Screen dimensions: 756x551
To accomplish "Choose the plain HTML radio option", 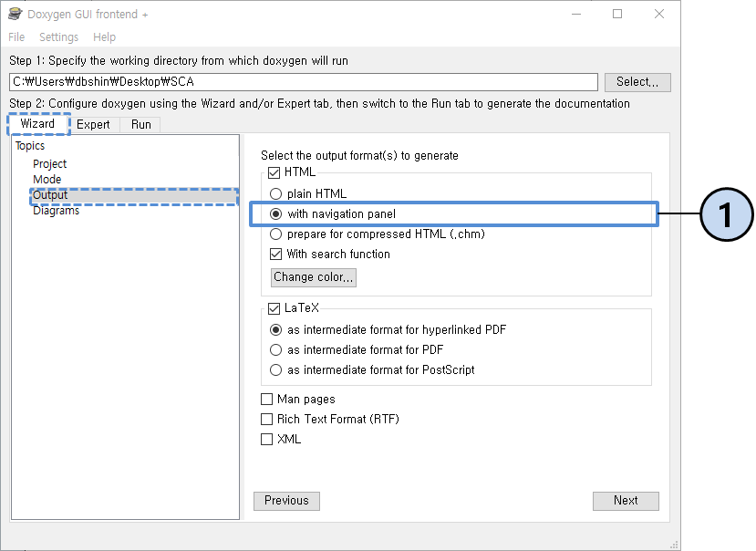I will pos(275,194).
